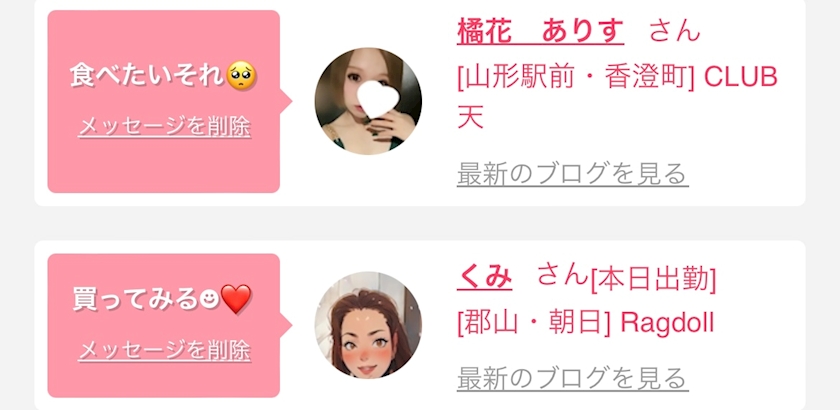Click the 買ってみる message text
This screenshot has width=840, height=410.
point(134,300)
